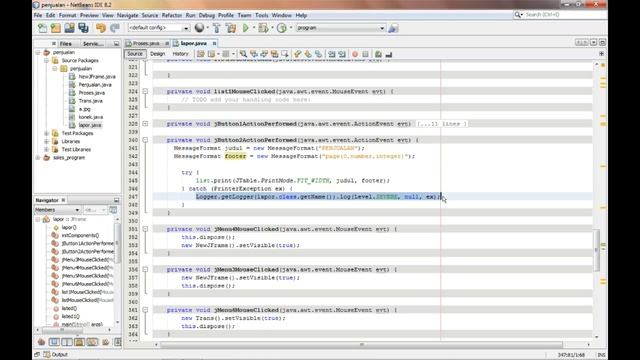640x360 pixels.
Task: Open the Refactor menu
Action: tap(172, 15)
